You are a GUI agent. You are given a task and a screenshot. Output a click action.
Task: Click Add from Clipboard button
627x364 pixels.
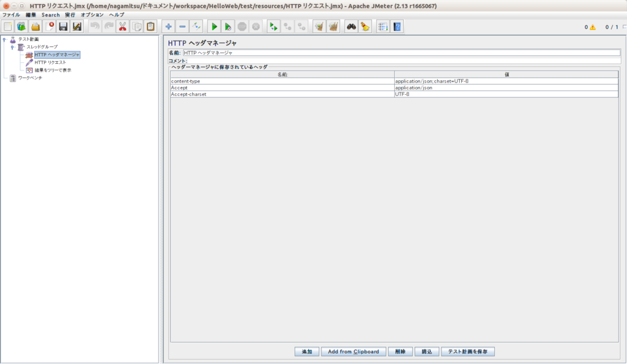[353, 352]
